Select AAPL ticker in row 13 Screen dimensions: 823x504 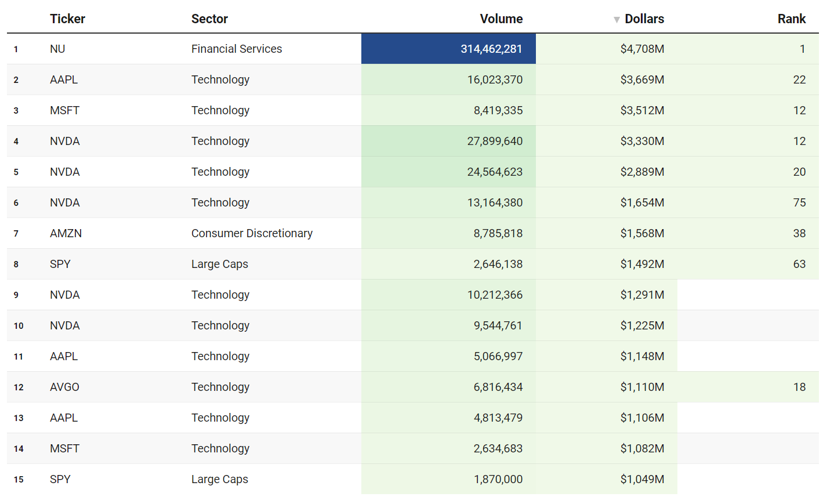(x=64, y=418)
